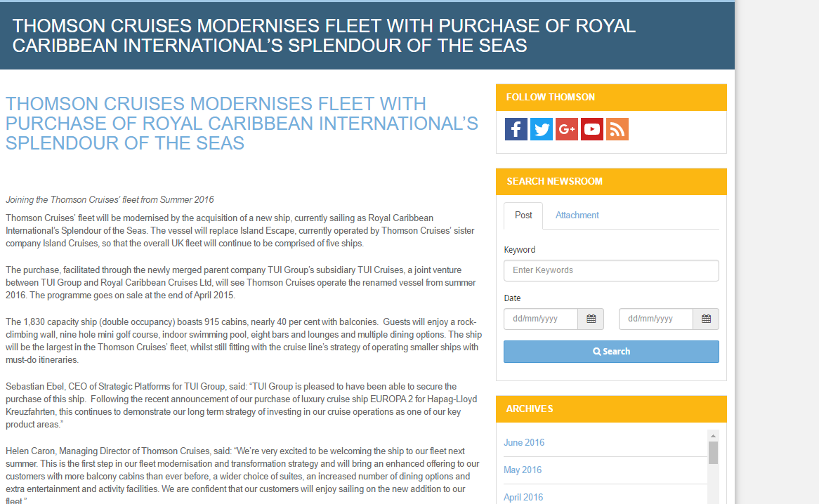Open Thomson's Twitter icon

(x=541, y=129)
